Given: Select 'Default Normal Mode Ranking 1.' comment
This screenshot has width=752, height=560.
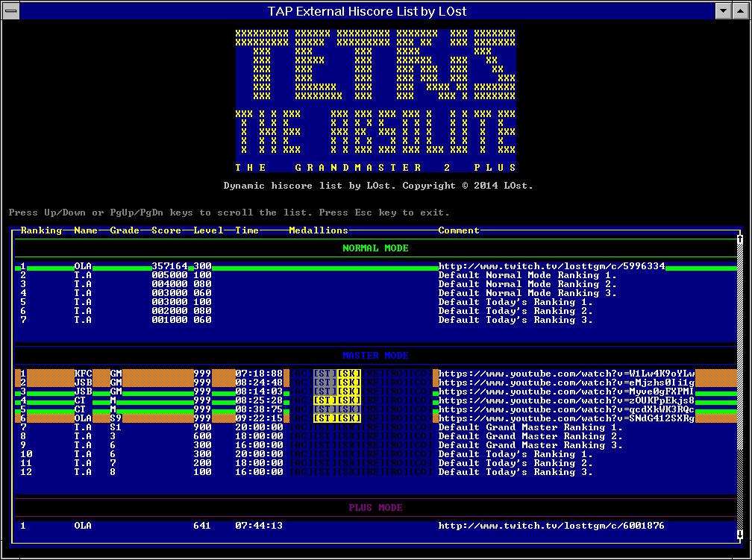Looking at the screenshot, I should coord(527,275).
